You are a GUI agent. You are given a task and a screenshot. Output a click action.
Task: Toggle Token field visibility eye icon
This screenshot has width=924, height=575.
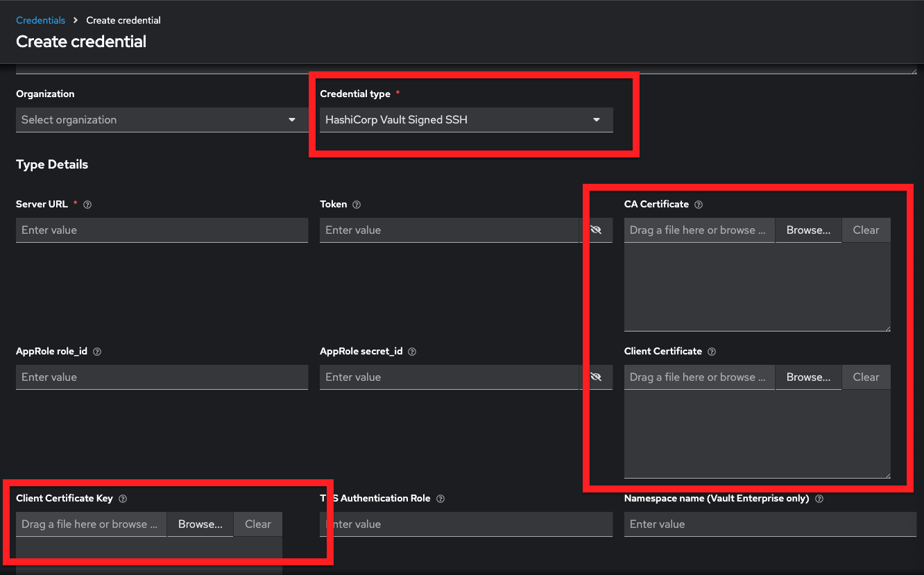point(596,230)
